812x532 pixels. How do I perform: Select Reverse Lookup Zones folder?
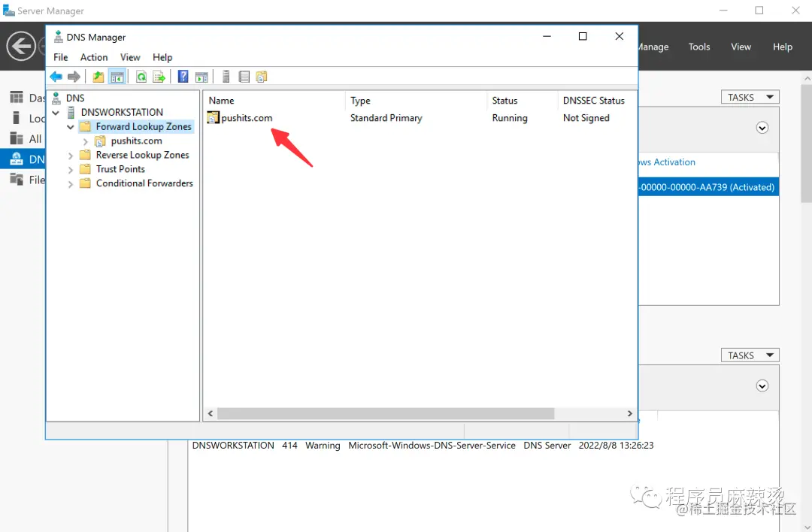point(142,155)
